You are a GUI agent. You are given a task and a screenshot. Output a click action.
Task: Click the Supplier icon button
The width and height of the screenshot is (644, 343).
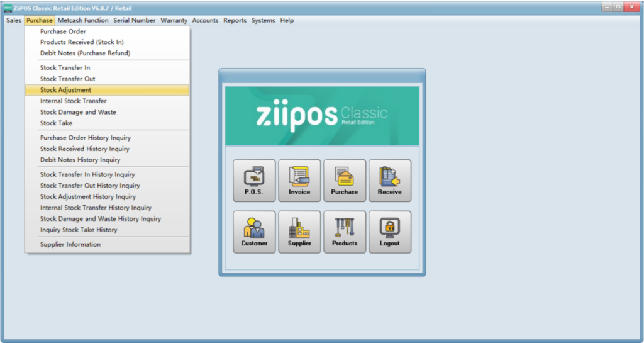[x=299, y=232]
